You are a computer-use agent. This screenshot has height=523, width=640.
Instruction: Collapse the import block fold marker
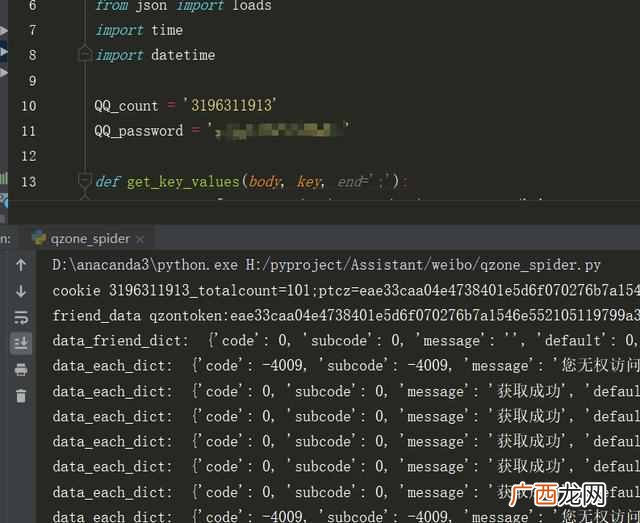(85, 54)
